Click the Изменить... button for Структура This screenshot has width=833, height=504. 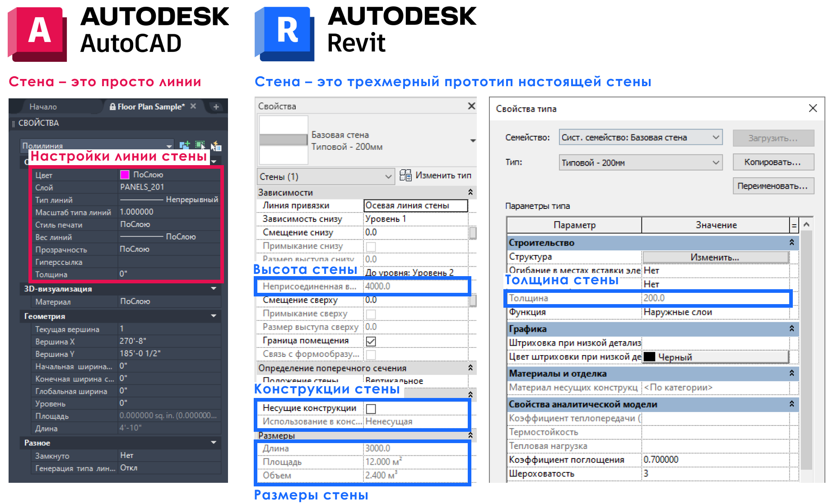(715, 257)
